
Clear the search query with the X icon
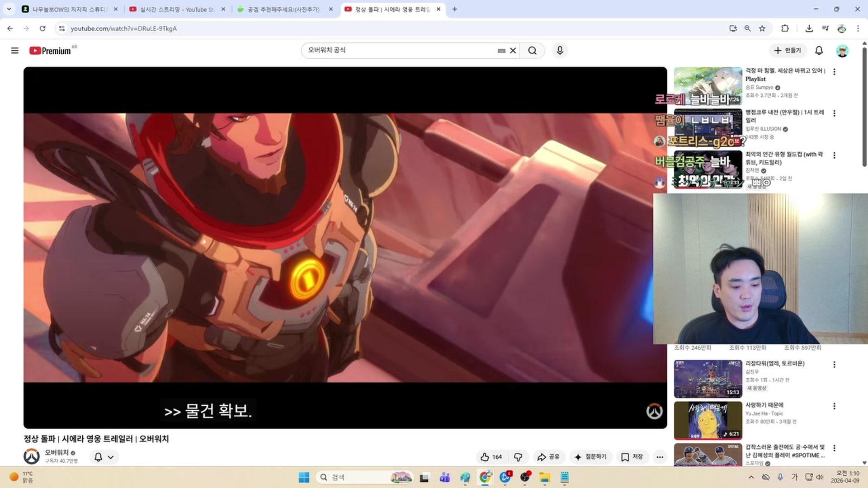pyautogui.click(x=513, y=50)
